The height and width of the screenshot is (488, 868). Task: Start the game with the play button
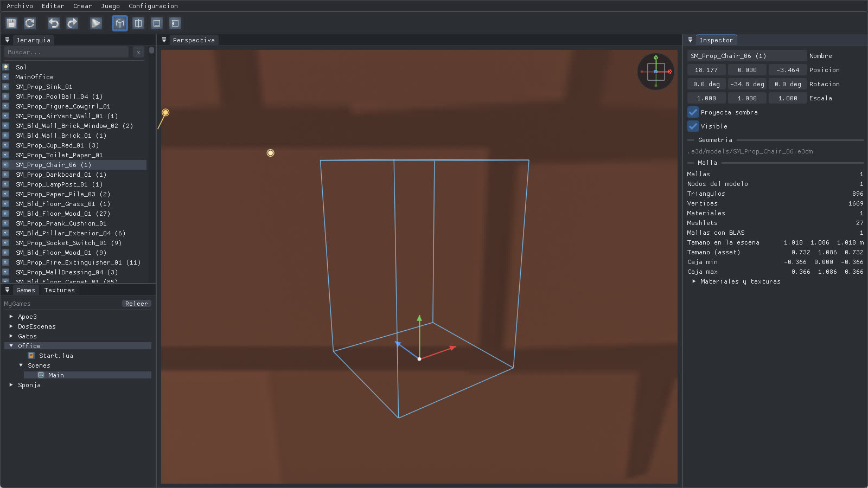pyautogui.click(x=96, y=23)
